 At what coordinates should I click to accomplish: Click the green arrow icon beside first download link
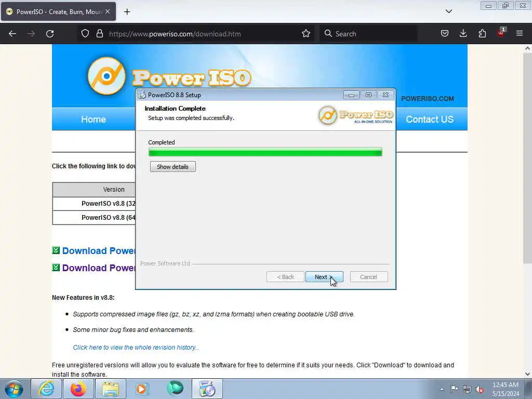[x=56, y=250]
